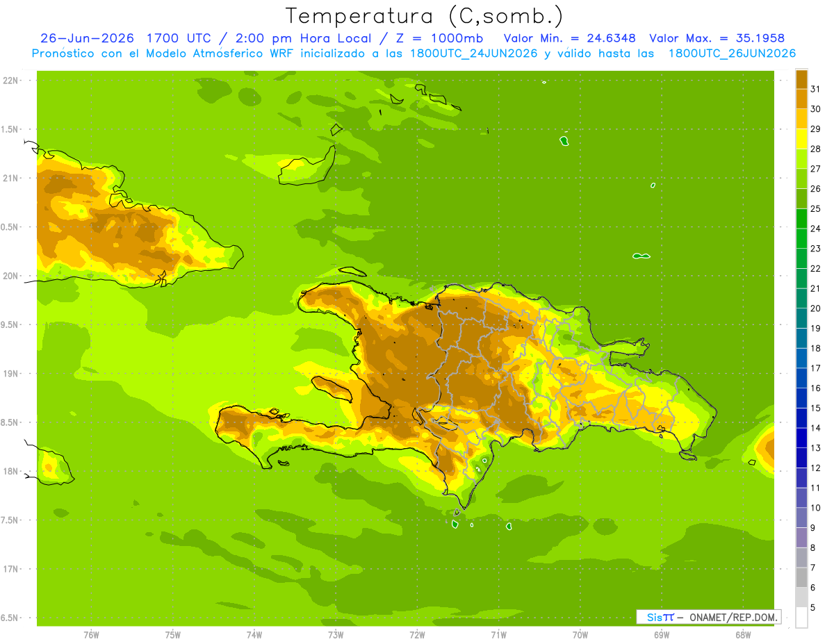Viewport: 834px width, 644px height.
Task: Click the legend value '31'
Action: [x=816, y=88]
